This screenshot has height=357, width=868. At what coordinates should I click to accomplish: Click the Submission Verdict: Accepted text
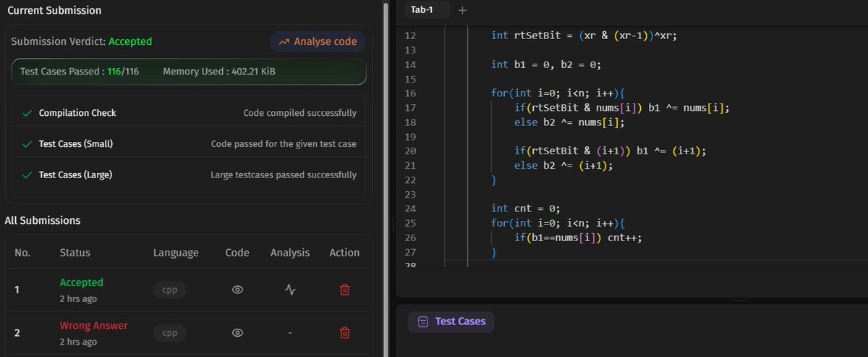[x=82, y=42]
